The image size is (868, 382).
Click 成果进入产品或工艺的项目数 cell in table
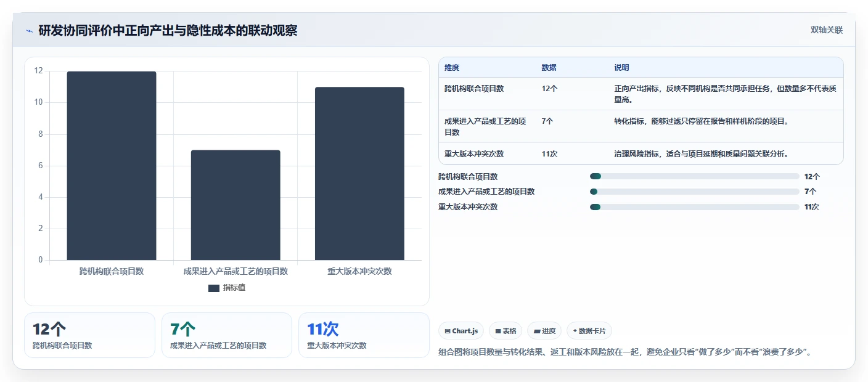[486, 126]
